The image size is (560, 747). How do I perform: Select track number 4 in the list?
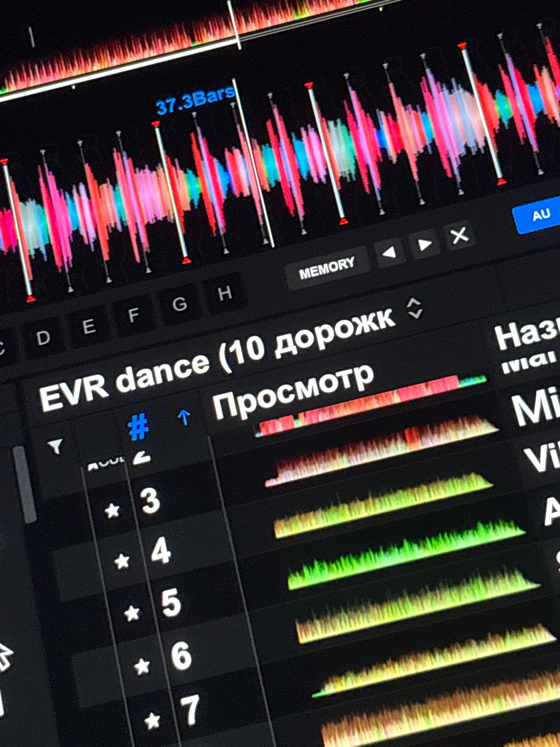coord(161,551)
